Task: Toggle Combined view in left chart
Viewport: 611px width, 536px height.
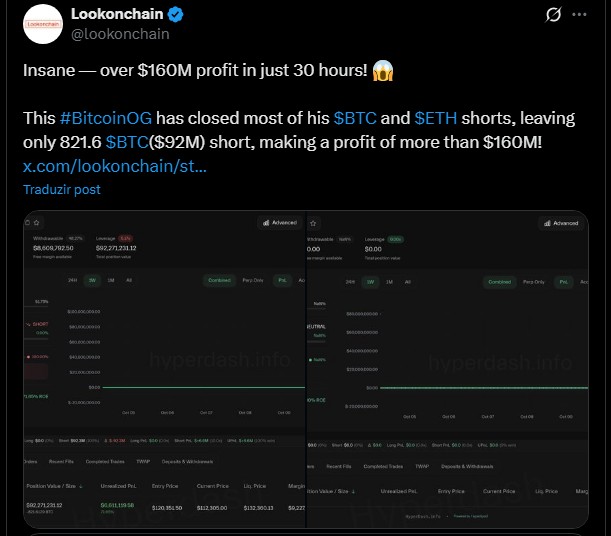Action: click(219, 281)
